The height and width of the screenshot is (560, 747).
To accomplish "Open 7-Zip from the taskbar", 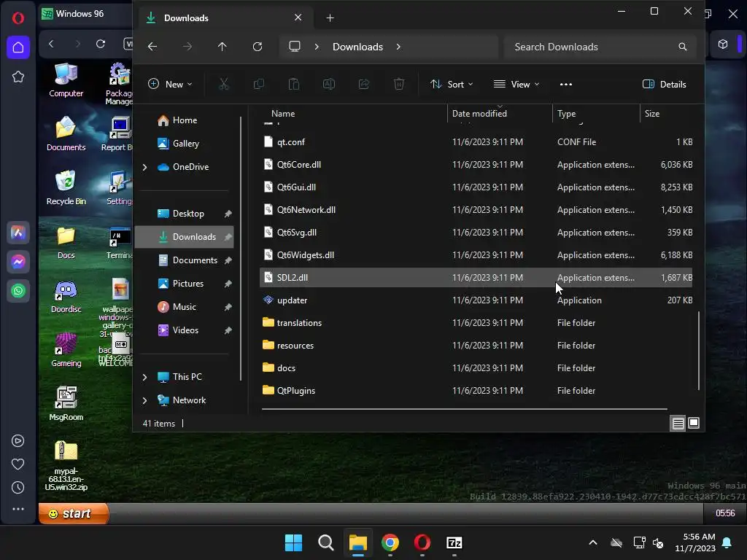I will pyautogui.click(x=454, y=542).
